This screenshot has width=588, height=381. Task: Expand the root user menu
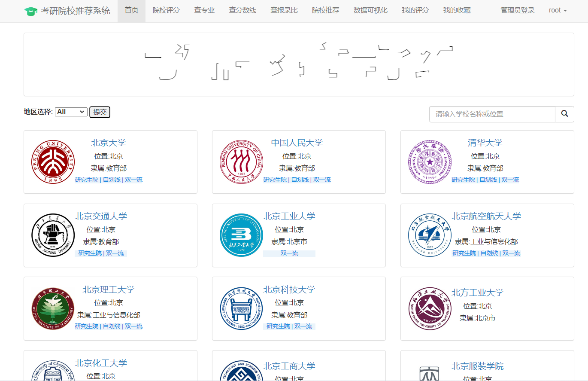558,10
